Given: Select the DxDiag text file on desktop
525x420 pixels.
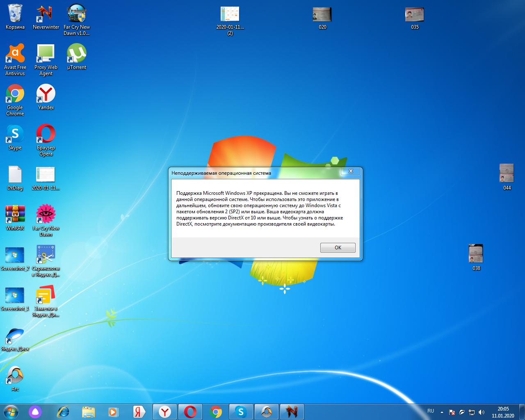Looking at the screenshot, I should click(15, 178).
